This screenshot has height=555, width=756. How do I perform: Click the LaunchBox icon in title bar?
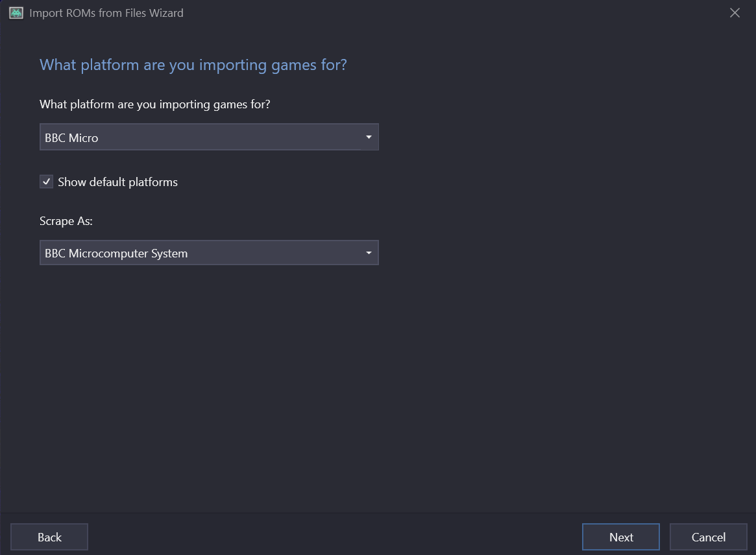pos(16,13)
